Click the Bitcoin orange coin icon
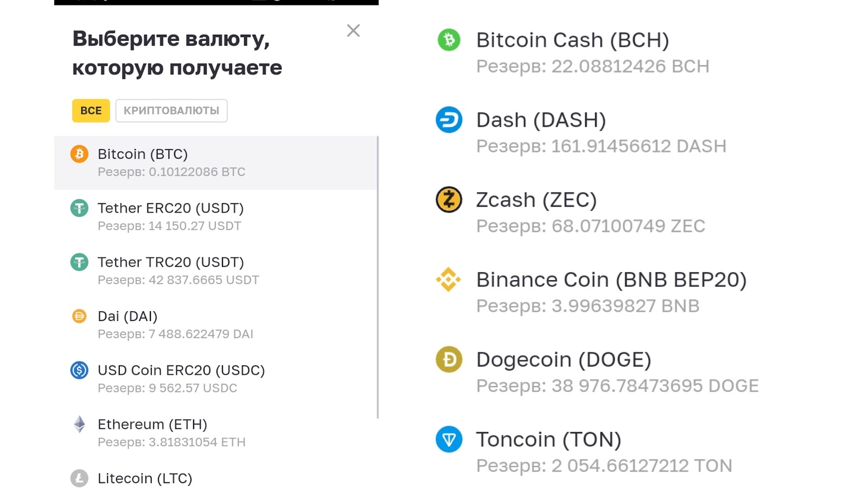This screenshot has width=868, height=488. (79, 154)
